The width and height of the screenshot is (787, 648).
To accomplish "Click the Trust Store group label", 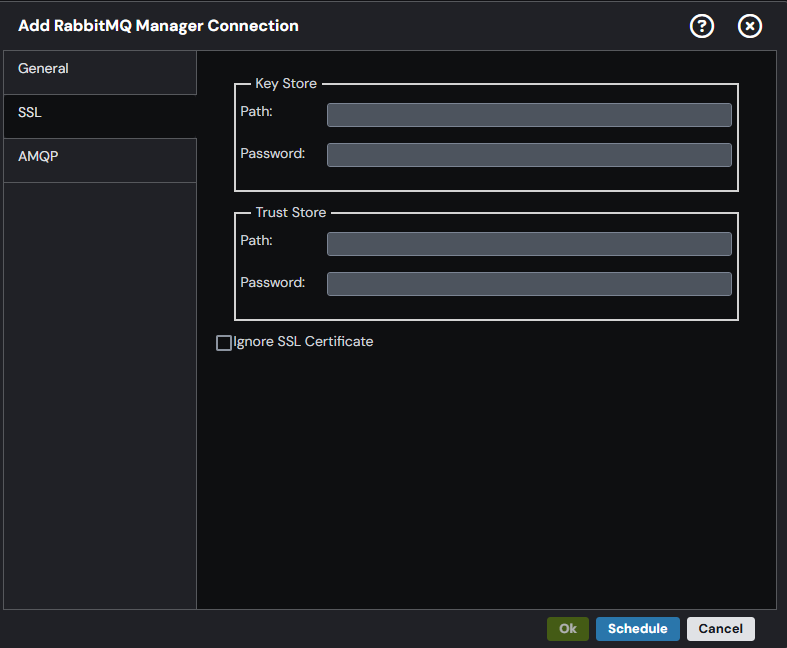I will pos(291,212).
